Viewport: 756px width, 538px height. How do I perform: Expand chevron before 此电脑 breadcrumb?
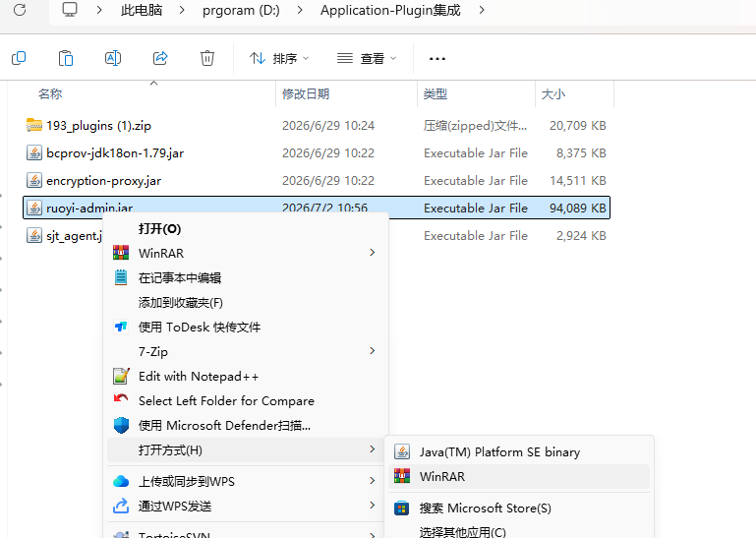[99, 10]
